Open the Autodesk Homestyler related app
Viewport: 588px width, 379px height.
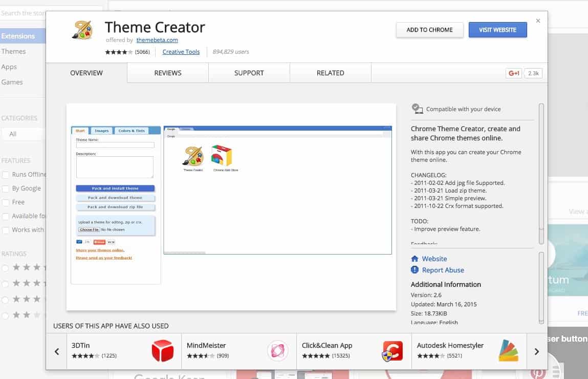tap(469, 351)
